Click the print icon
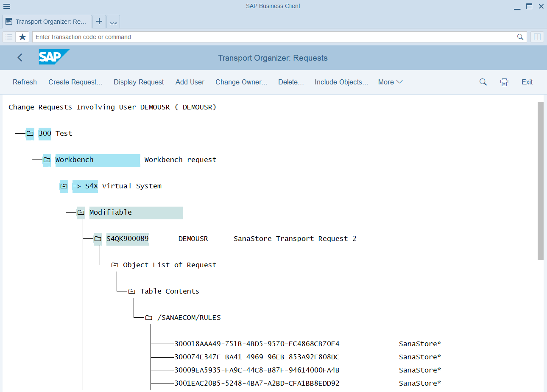This screenshot has width=547, height=392. 504,82
